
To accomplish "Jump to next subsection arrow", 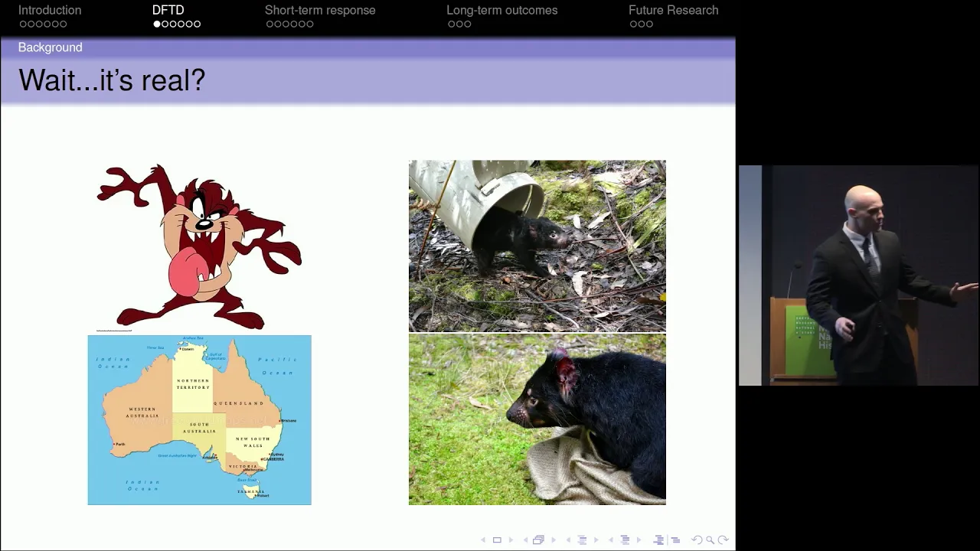I will pyautogui.click(x=596, y=540).
